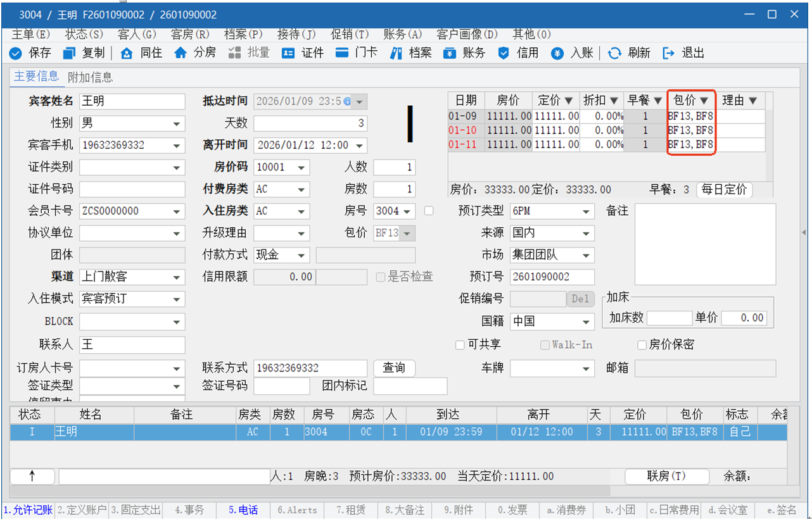Open the 市场 market dropdown
This screenshot has height=519, width=812.
tap(587, 255)
